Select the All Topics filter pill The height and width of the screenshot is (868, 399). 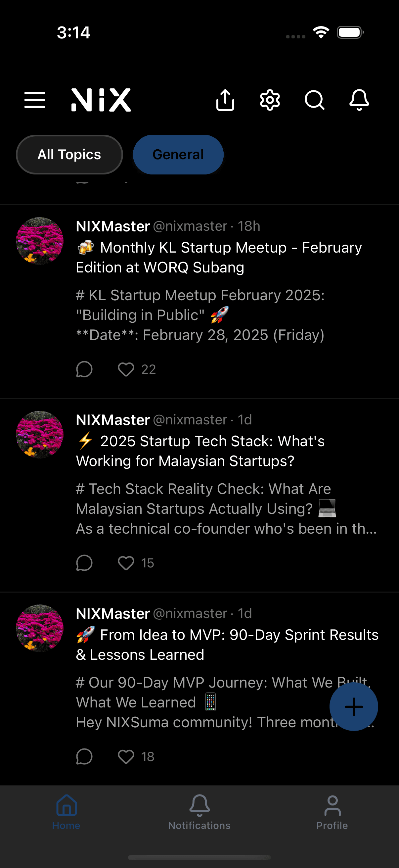tap(69, 154)
